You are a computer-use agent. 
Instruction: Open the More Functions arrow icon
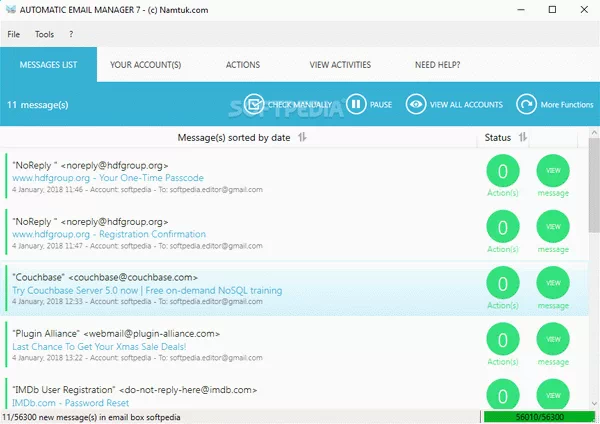pos(526,104)
